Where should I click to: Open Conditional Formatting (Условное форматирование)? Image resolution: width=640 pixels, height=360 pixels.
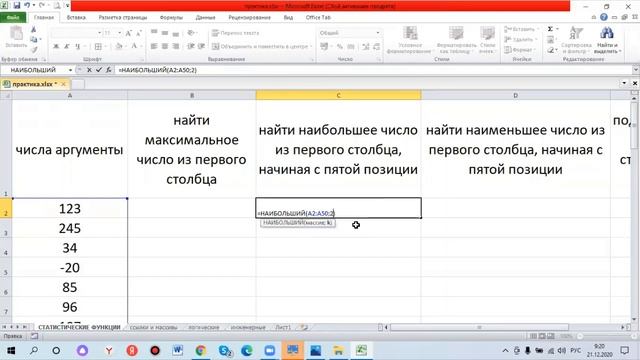409,40
